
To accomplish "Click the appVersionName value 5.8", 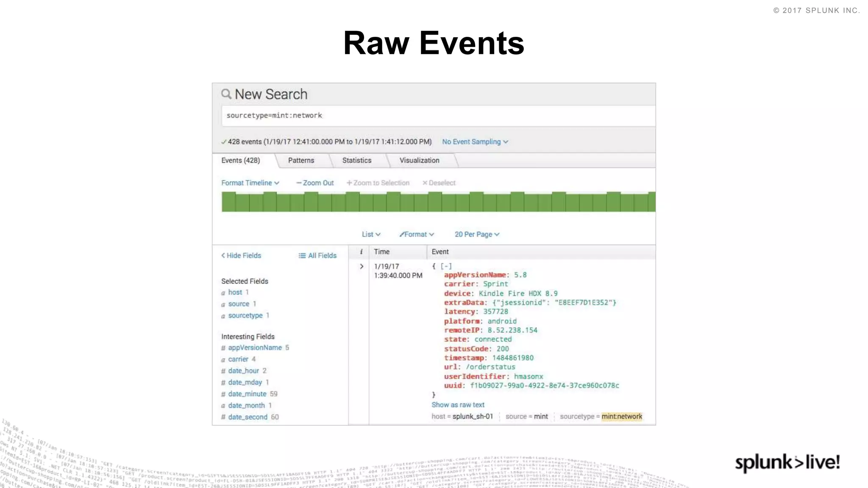I will 520,275.
